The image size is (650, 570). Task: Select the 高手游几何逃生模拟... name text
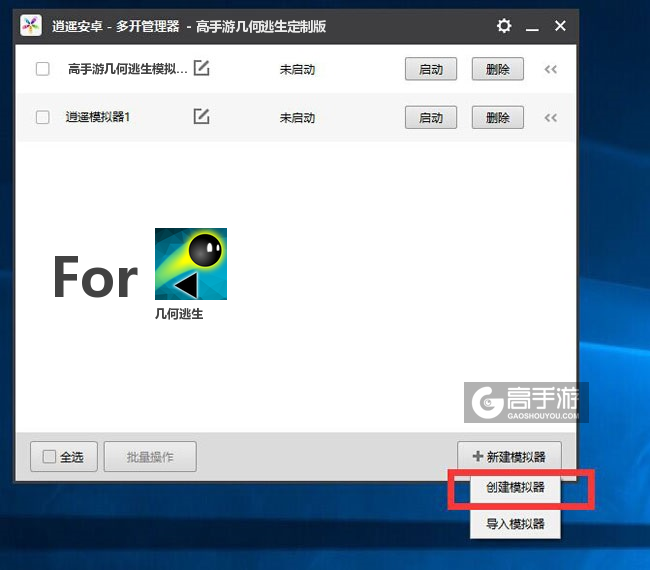click(x=128, y=69)
